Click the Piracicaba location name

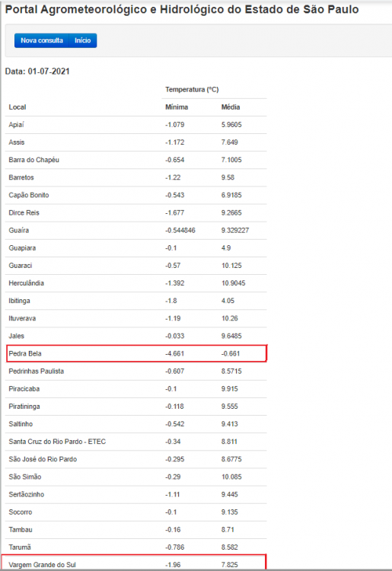point(24,388)
